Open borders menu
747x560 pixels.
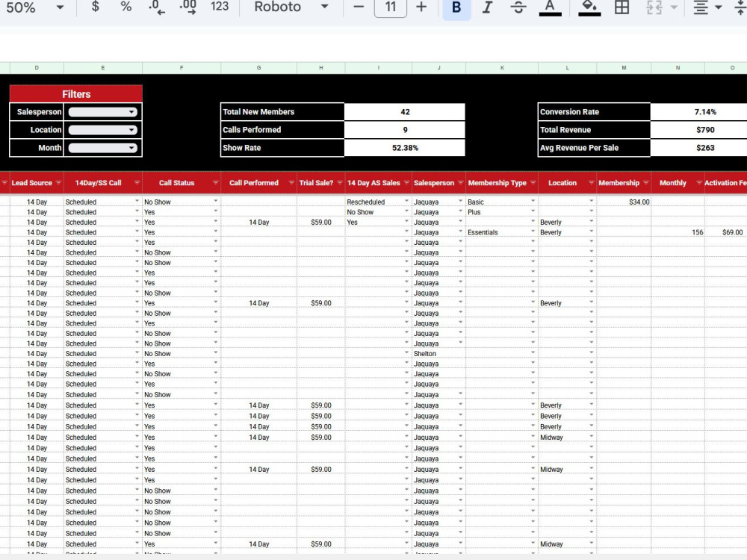click(622, 7)
